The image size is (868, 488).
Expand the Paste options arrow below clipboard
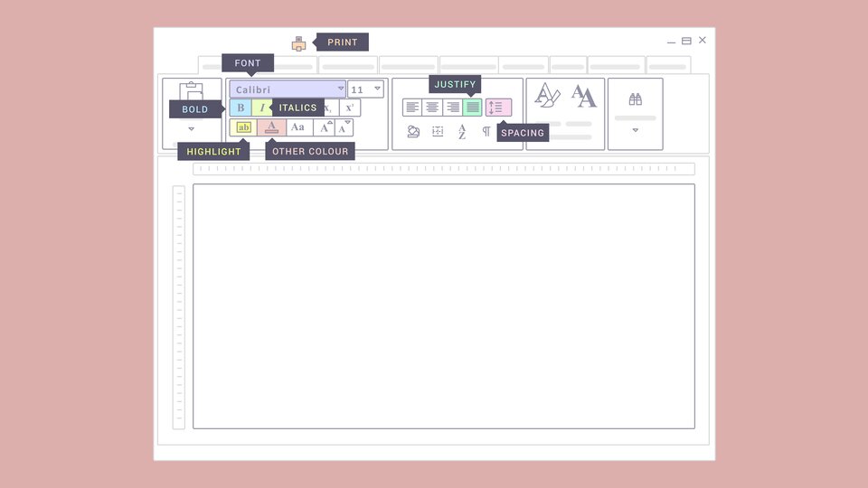[192, 129]
